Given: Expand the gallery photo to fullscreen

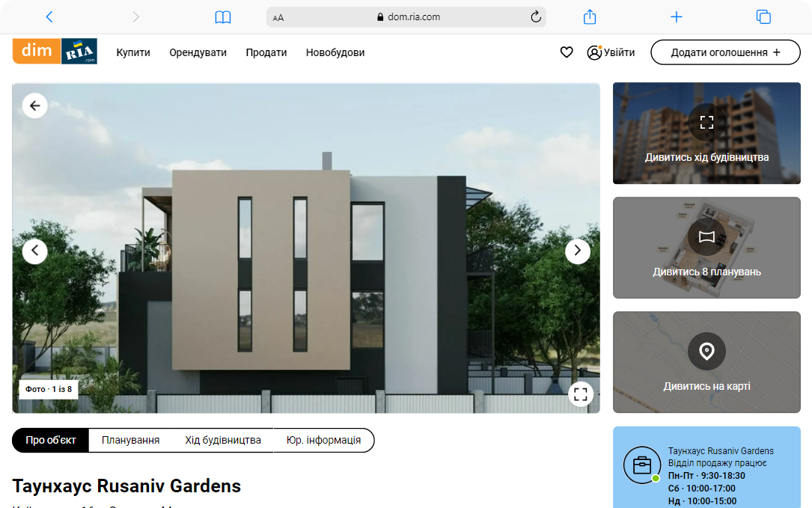Looking at the screenshot, I should point(581,394).
